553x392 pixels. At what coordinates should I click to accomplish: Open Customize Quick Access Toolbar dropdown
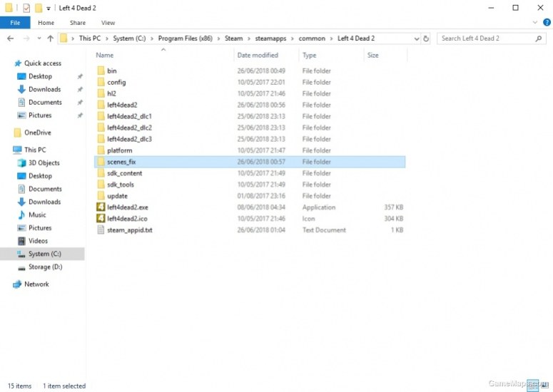click(x=49, y=8)
